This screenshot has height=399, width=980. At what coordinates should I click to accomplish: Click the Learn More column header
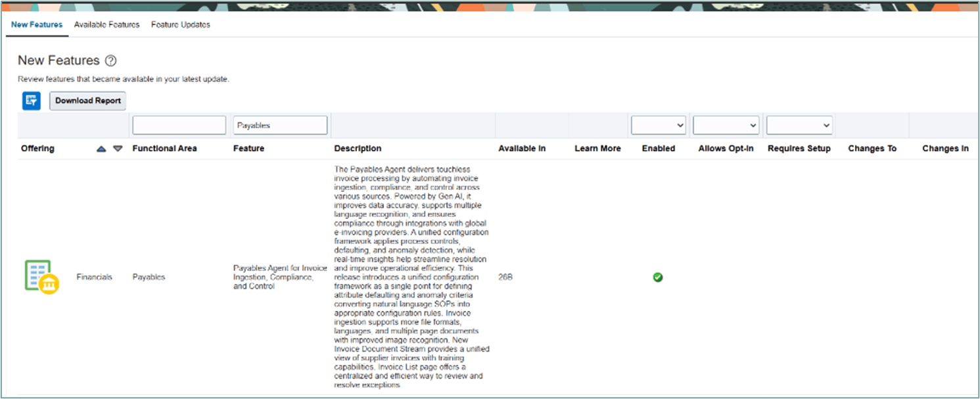tap(597, 149)
